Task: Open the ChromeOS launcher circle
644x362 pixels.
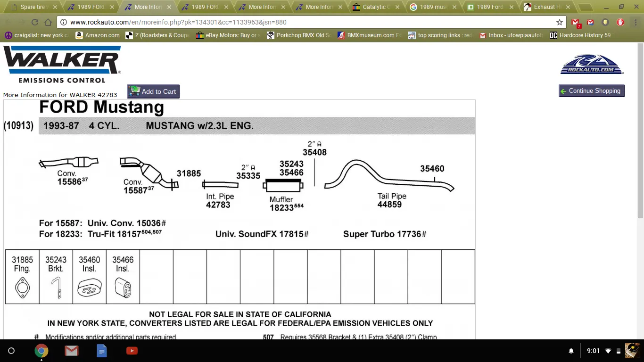Action: (x=11, y=351)
